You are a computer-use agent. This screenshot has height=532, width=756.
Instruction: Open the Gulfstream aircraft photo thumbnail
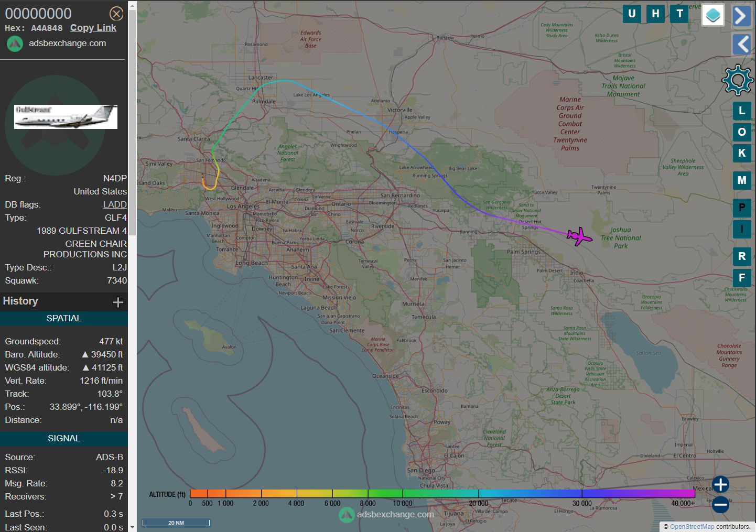pos(66,116)
